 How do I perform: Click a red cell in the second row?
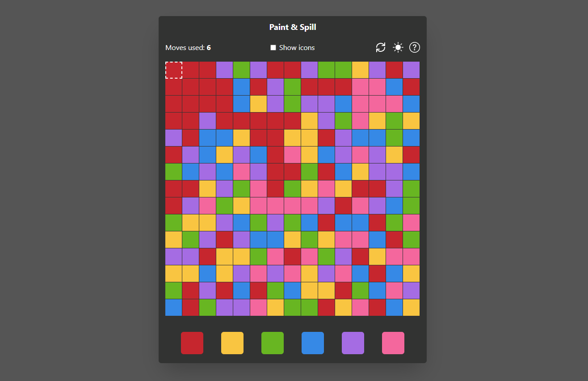191,87
